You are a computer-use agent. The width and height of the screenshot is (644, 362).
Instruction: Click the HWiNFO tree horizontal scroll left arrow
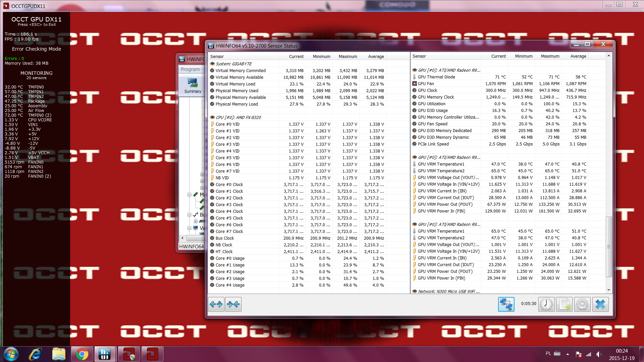coord(182,238)
